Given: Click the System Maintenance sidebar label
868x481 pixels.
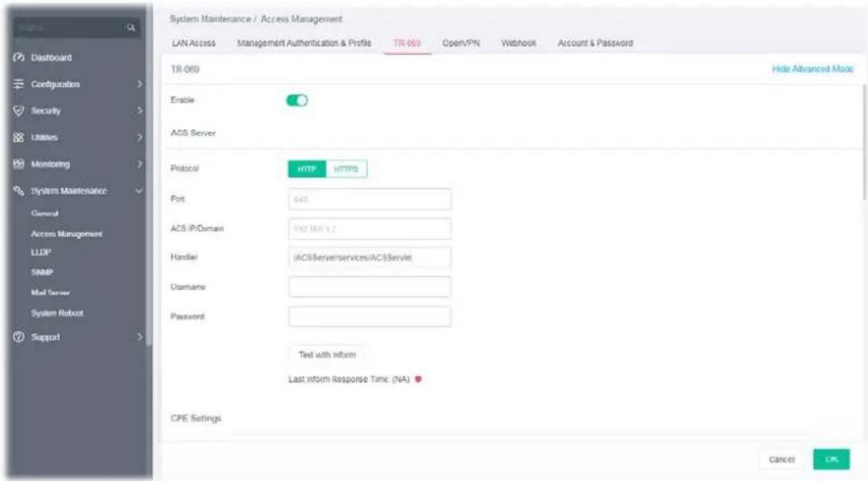Looking at the screenshot, I should click(68, 190).
